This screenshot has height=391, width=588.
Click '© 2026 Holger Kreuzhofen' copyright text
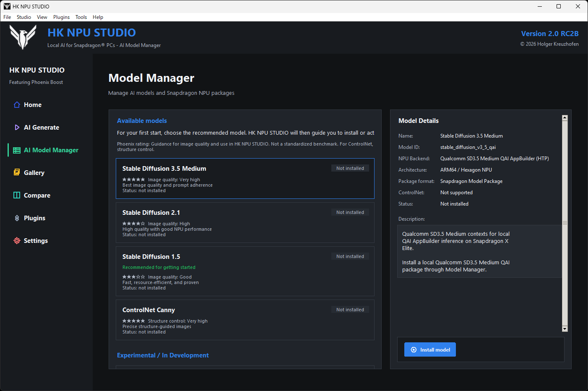[549, 44]
